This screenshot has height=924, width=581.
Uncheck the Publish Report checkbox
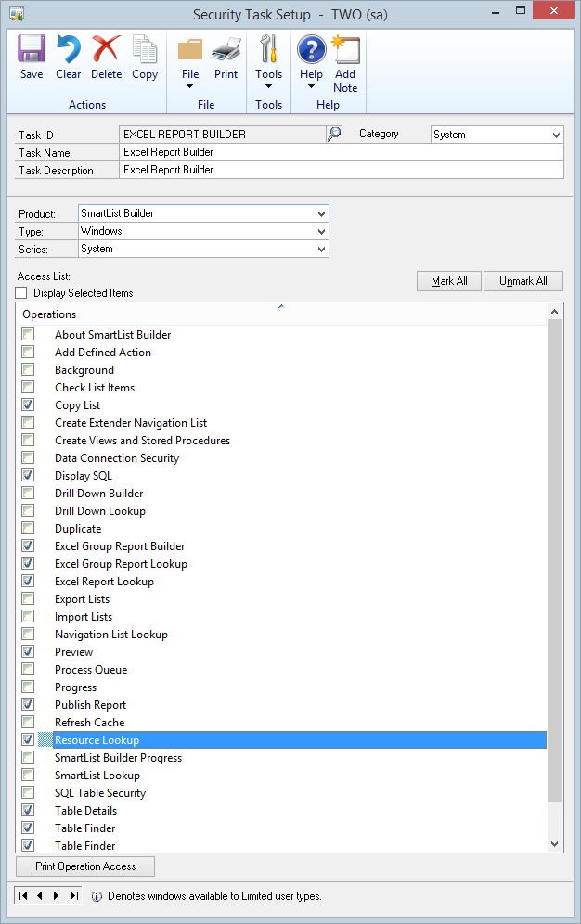tap(28, 704)
